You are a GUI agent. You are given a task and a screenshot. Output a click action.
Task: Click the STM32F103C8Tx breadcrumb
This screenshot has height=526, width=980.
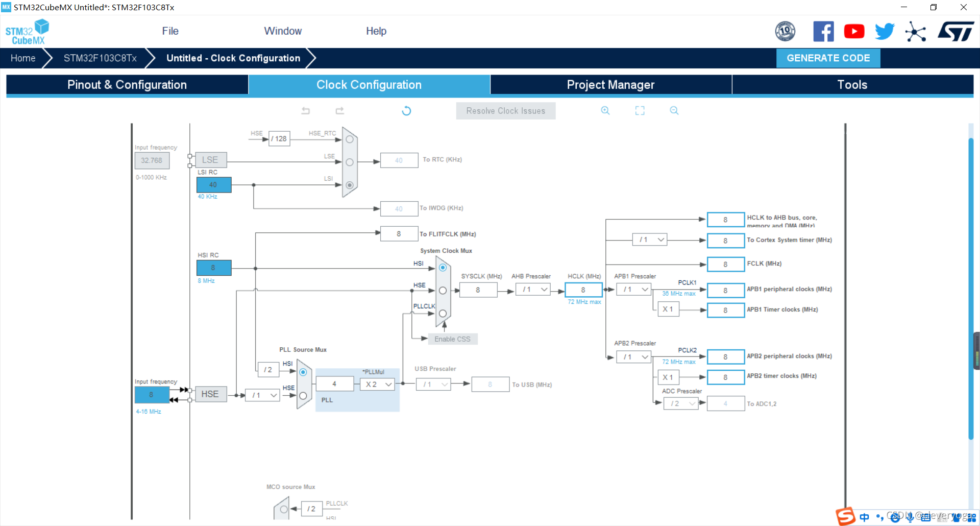[100, 58]
